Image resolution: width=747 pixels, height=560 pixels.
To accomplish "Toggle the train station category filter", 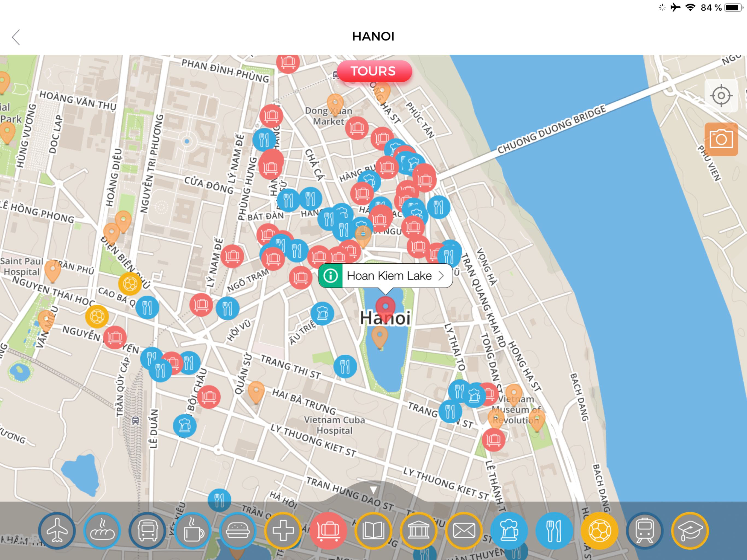I will (645, 531).
